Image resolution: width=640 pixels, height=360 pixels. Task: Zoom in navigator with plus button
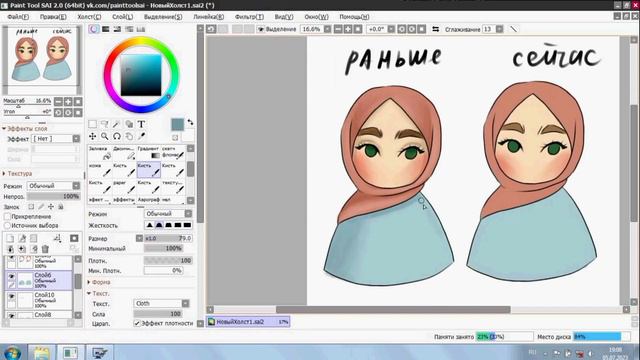click(x=68, y=101)
